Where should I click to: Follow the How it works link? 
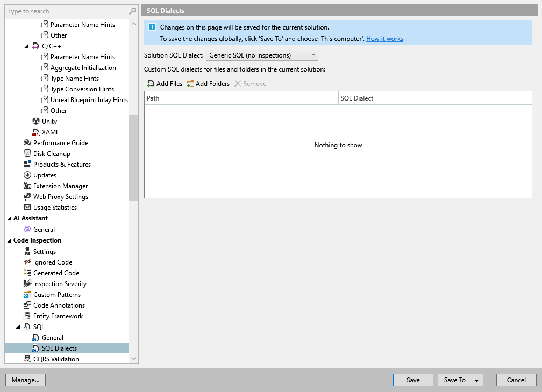[386, 38]
